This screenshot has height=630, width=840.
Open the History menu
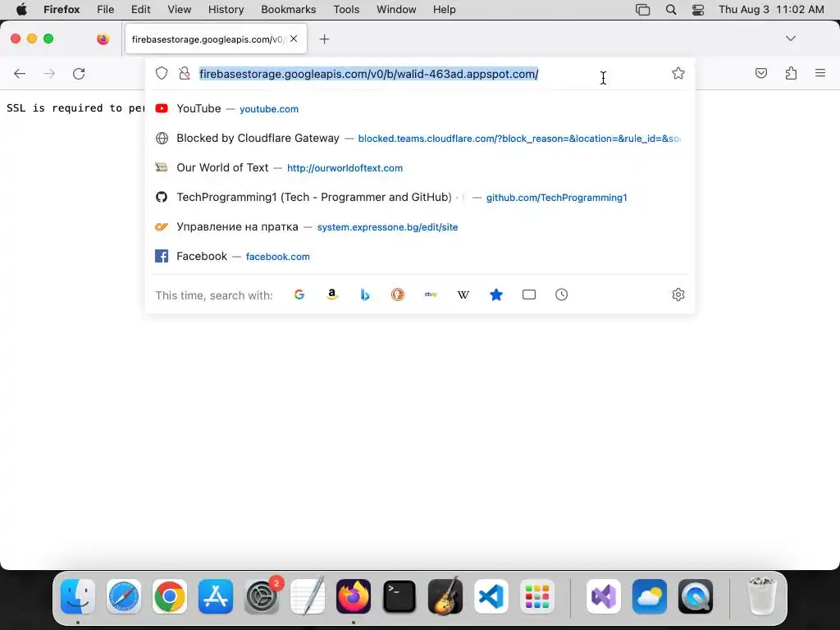(226, 10)
